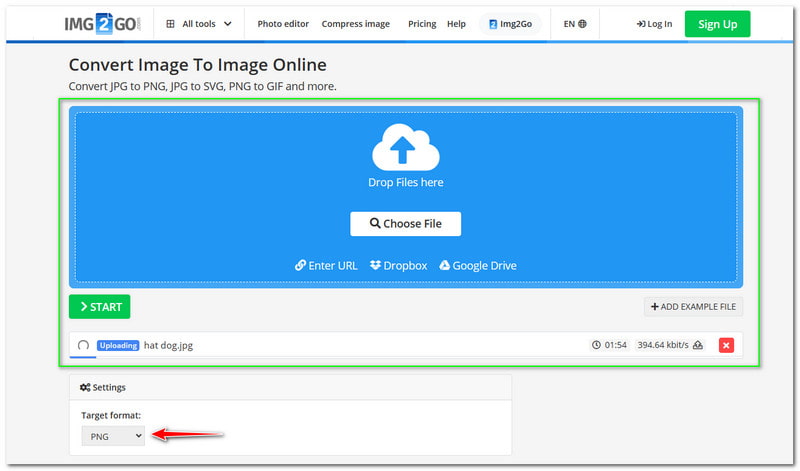Remove hat dog.jpg with red X

click(726, 345)
